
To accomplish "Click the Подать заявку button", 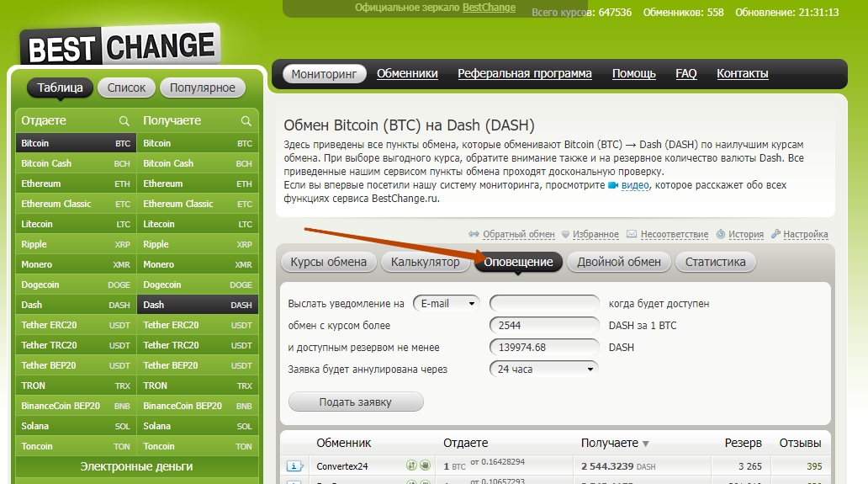I will click(x=356, y=402).
